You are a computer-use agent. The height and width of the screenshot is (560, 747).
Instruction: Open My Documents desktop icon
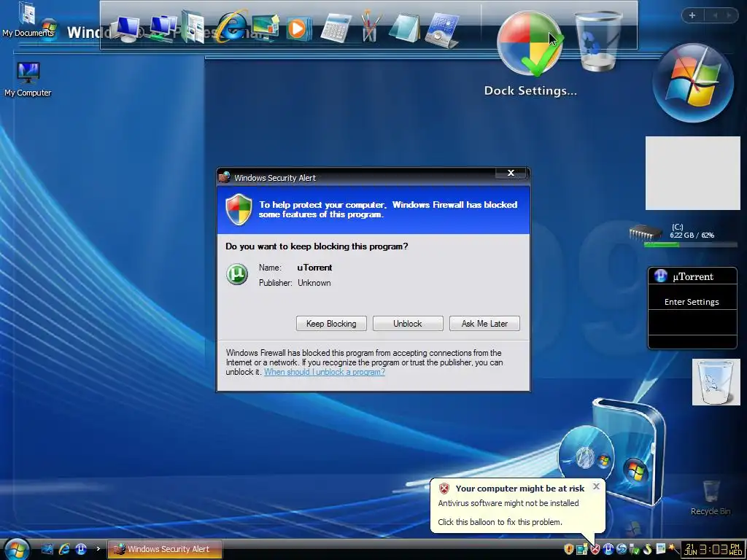coord(28,19)
